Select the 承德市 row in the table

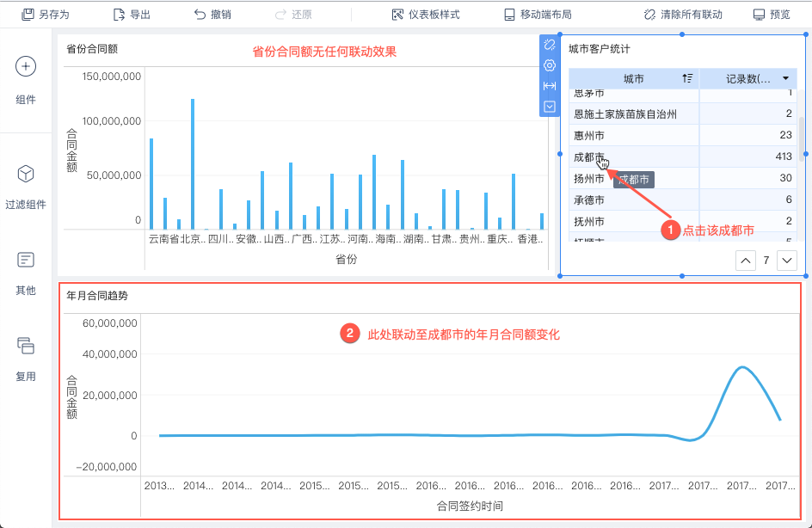[683, 200]
